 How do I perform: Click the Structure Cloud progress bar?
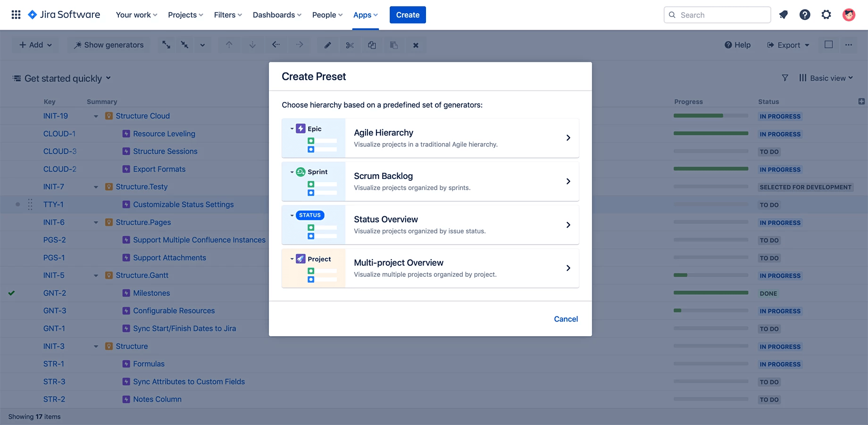coord(711,116)
